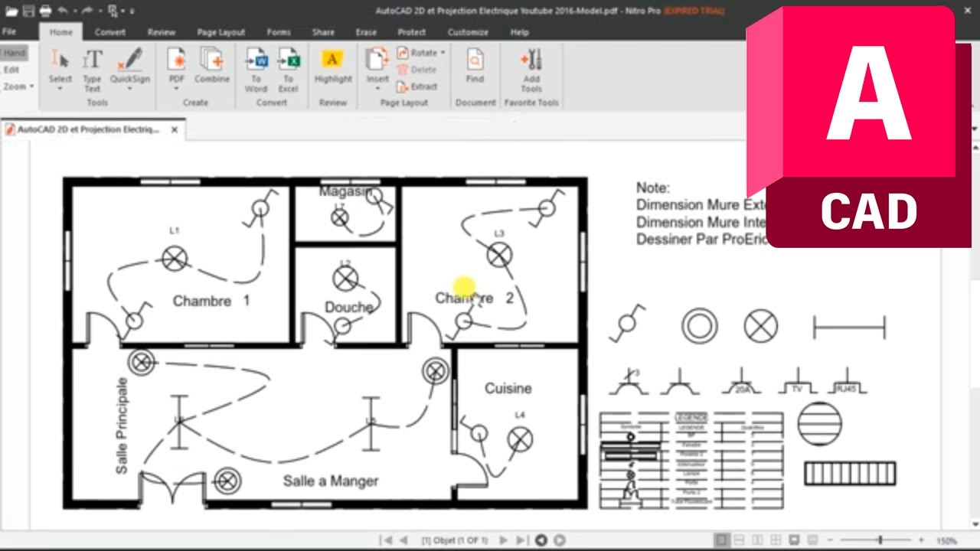This screenshot has width=980, height=551.
Task: Expand the Select tool dropdown arrow
Action: [60, 90]
